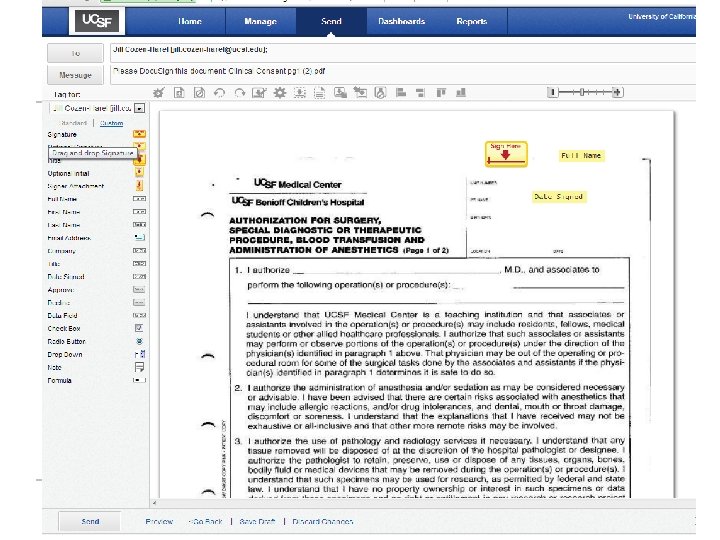The width and height of the screenshot is (720, 540).
Task: Click the align left edges toolbar icon
Action: coord(400,93)
